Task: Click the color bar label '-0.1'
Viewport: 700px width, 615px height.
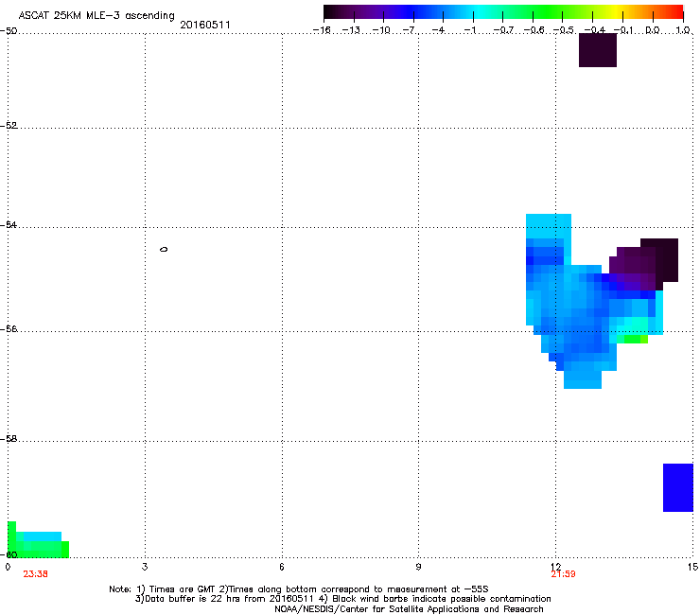Action: point(623,30)
